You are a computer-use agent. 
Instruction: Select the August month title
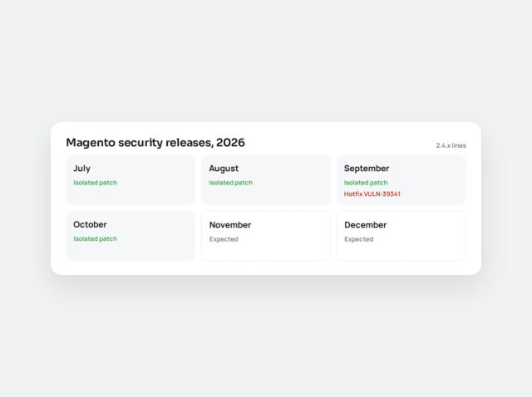[224, 169]
